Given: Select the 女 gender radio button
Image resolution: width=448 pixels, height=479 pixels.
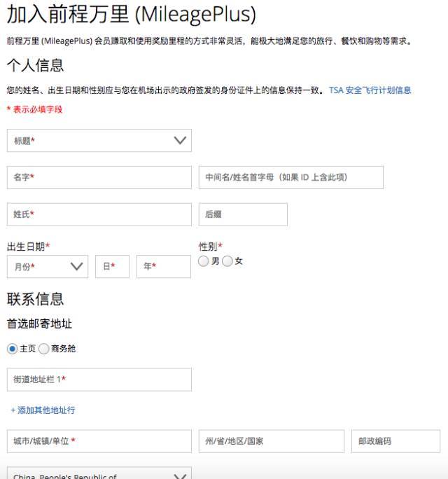Looking at the screenshot, I should click(x=227, y=261).
